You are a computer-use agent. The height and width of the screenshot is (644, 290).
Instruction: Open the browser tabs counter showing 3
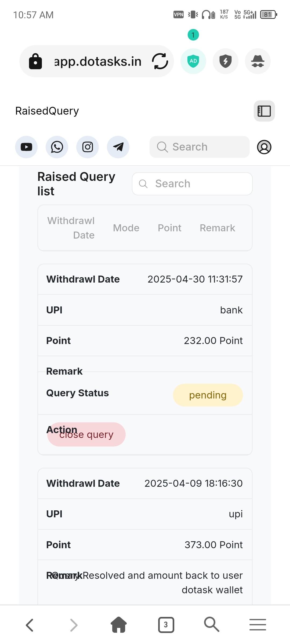tap(166, 625)
